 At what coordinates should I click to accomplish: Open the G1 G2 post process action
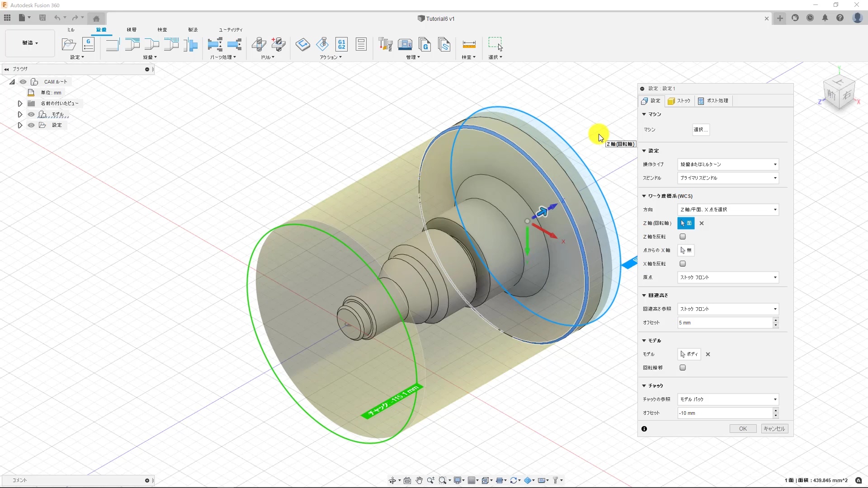coord(341,44)
